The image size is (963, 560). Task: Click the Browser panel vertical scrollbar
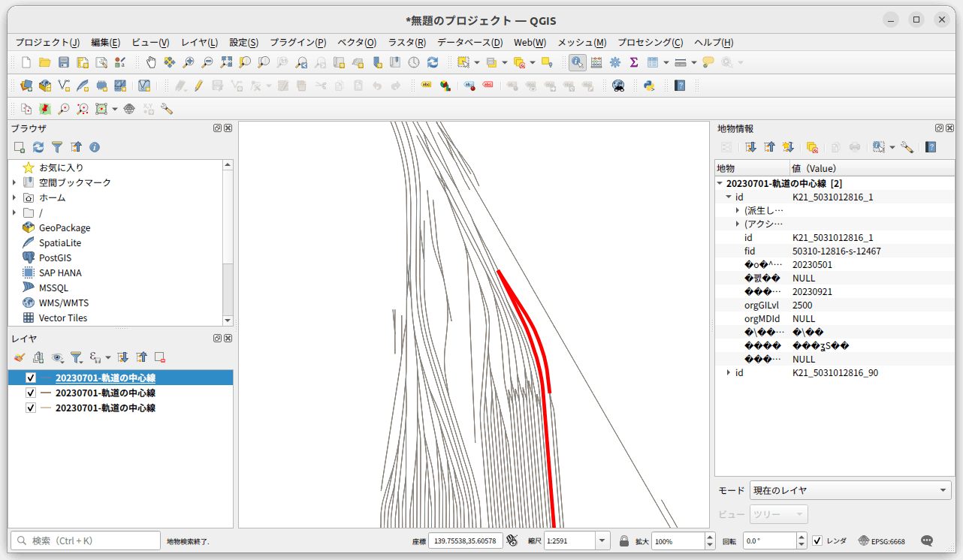[x=228, y=242]
